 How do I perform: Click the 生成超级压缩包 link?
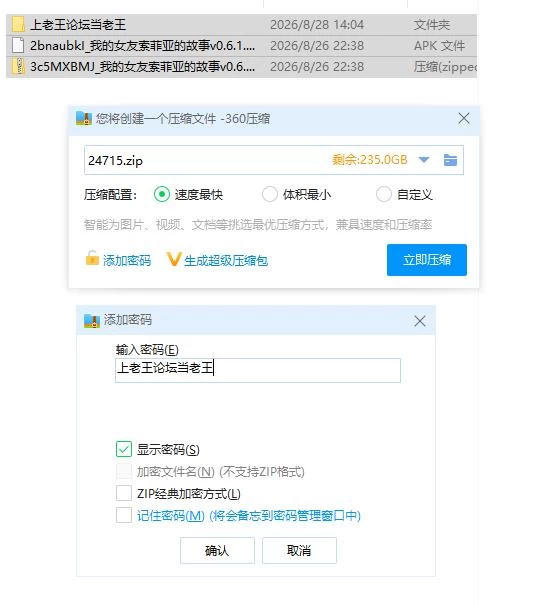click(x=226, y=261)
